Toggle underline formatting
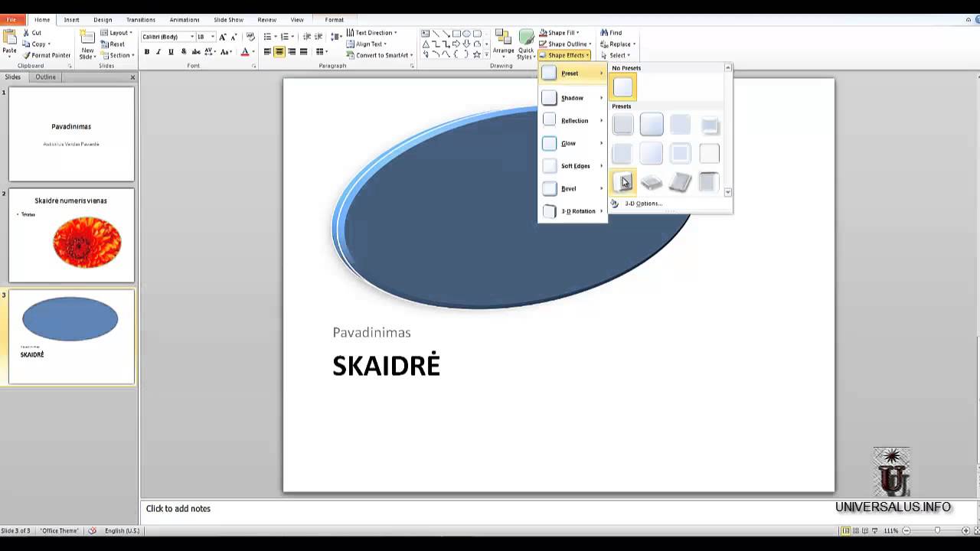The image size is (980, 551). click(171, 52)
